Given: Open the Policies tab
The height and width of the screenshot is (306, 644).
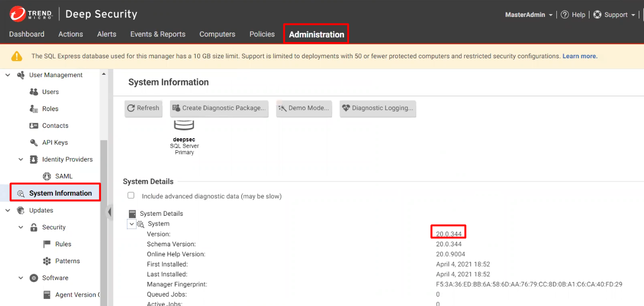Looking at the screenshot, I should [x=262, y=34].
